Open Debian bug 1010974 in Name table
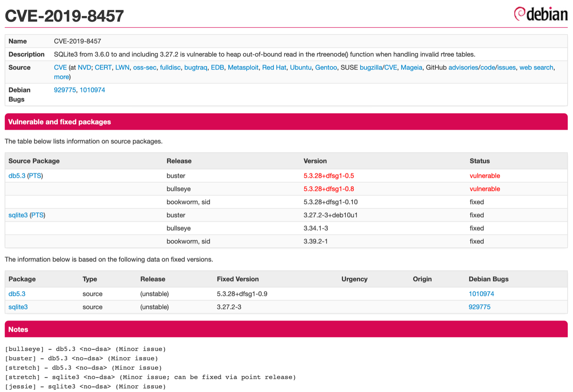573x392 pixels. (x=92, y=90)
